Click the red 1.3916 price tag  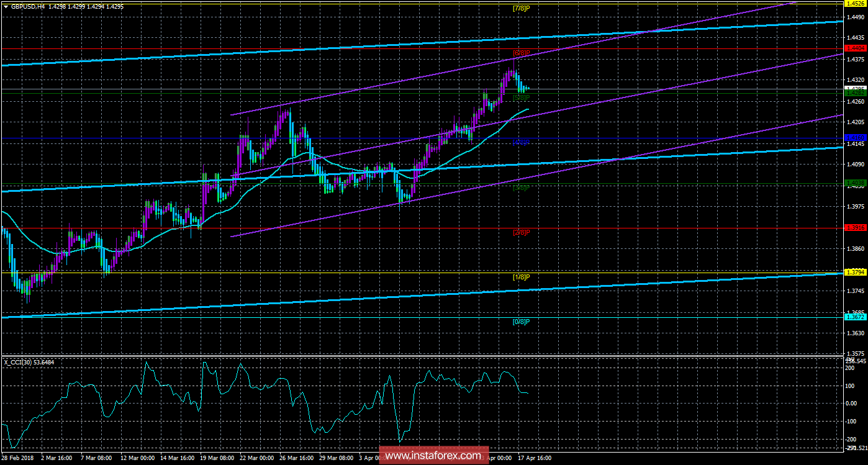click(856, 228)
